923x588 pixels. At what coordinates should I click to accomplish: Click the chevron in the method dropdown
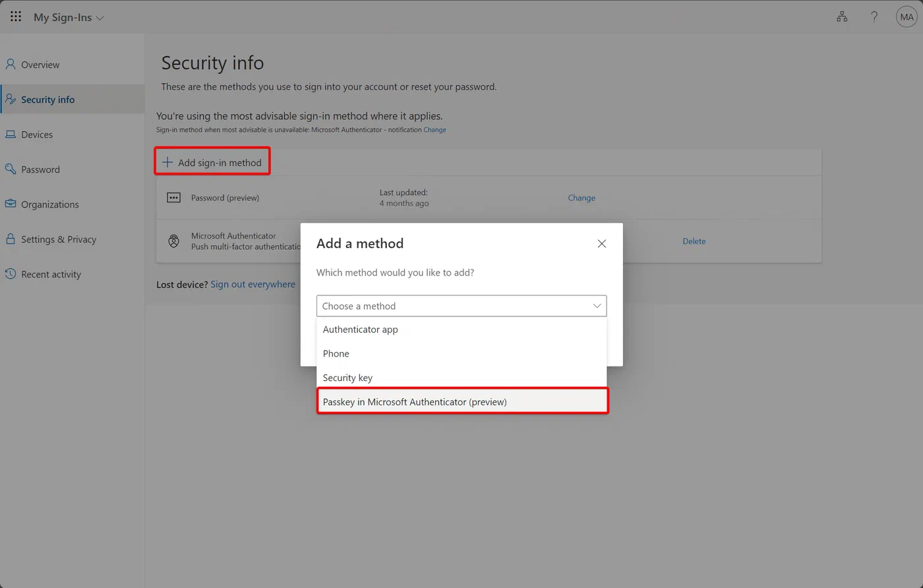click(597, 306)
